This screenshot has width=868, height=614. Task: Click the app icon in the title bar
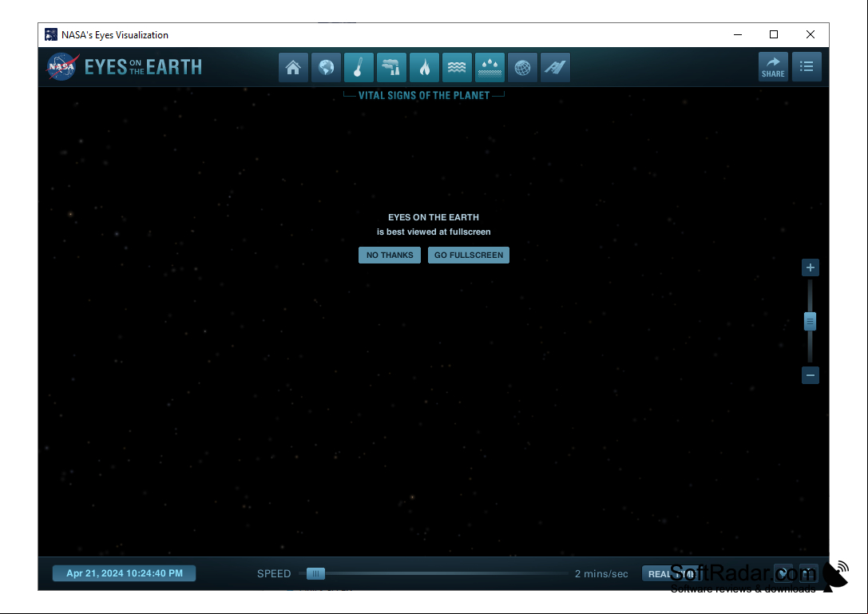[51, 34]
